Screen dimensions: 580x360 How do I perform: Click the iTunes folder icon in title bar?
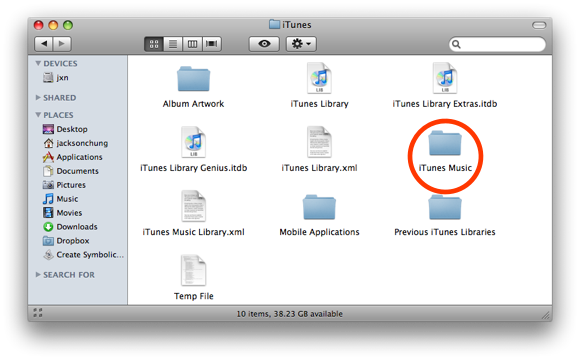[274, 24]
